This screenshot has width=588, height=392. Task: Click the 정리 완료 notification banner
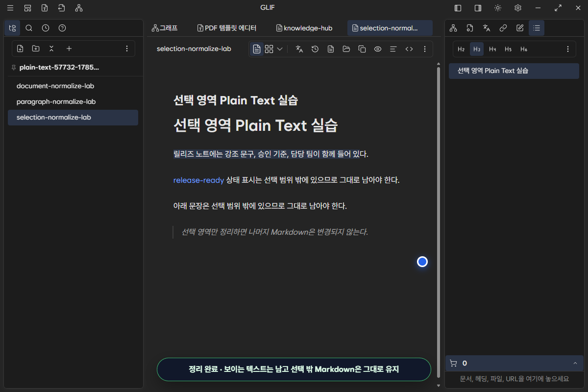point(294,369)
